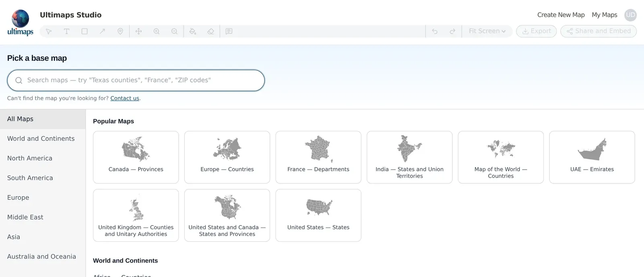Screen dimensions: 644x277
Task: Select North America category
Action: point(43,158)
